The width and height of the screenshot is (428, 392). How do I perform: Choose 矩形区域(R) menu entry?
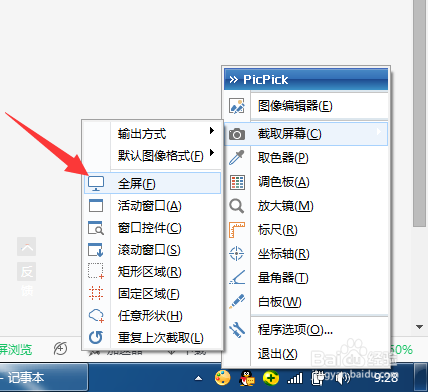click(152, 272)
